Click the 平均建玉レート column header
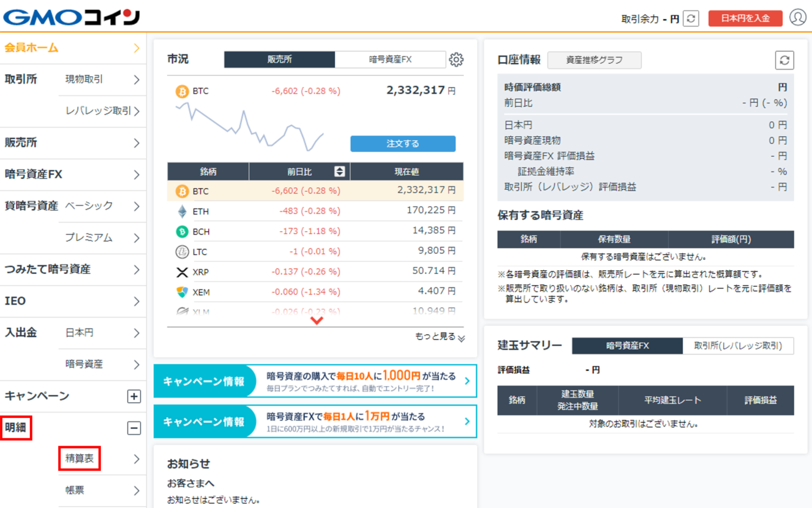The height and width of the screenshot is (508, 812). pyautogui.click(x=672, y=400)
